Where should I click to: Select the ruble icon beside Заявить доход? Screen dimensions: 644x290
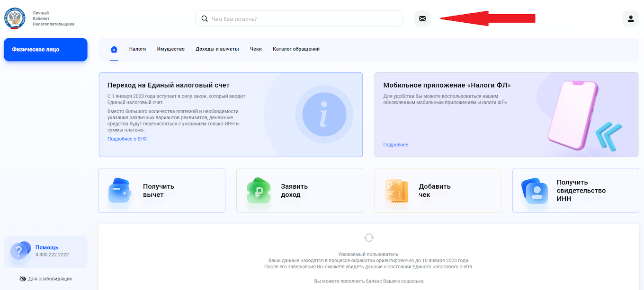point(258,190)
